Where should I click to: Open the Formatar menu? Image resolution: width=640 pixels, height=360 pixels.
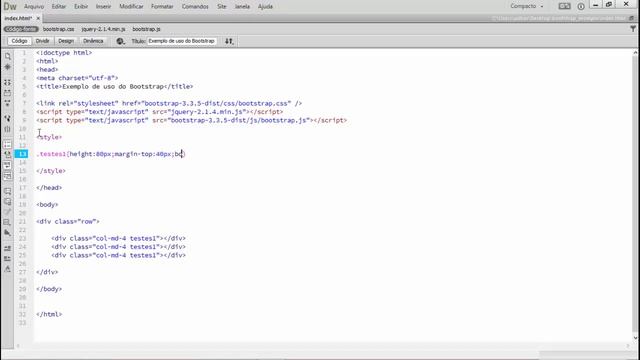[x=162, y=7]
